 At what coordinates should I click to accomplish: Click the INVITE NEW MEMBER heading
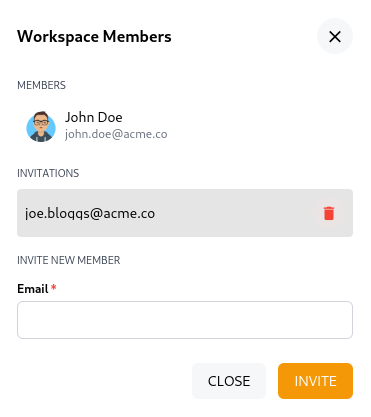[x=69, y=260]
